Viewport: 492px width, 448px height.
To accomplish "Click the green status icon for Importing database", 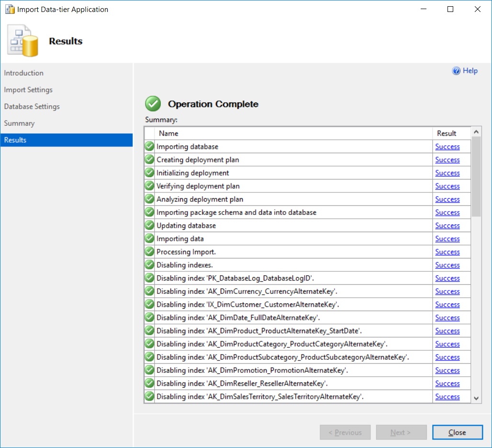I will tap(150, 146).
